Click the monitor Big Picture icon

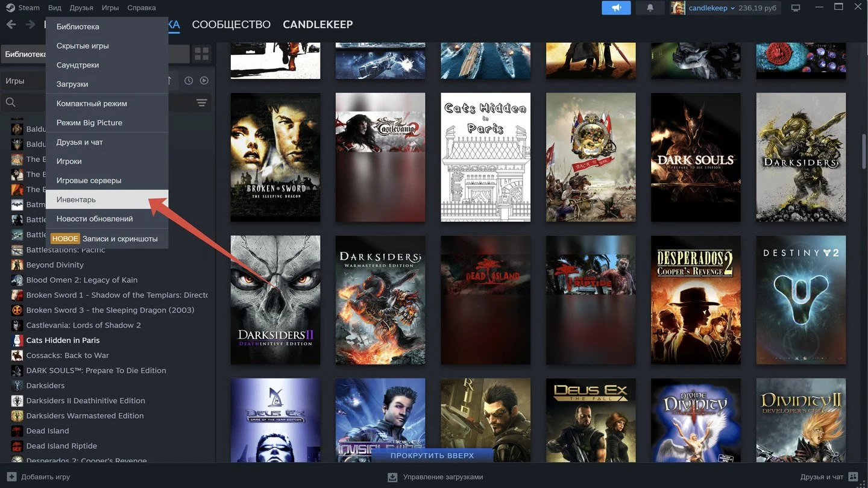click(x=796, y=8)
